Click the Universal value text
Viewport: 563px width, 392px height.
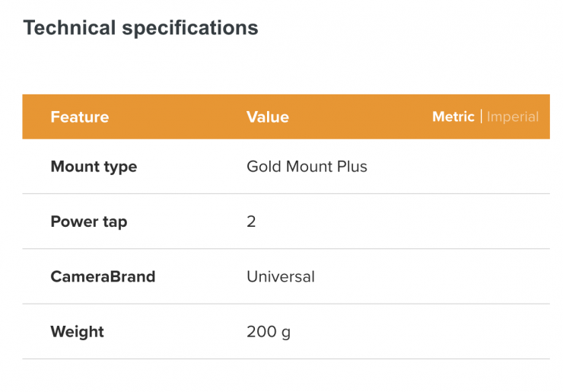(x=280, y=276)
